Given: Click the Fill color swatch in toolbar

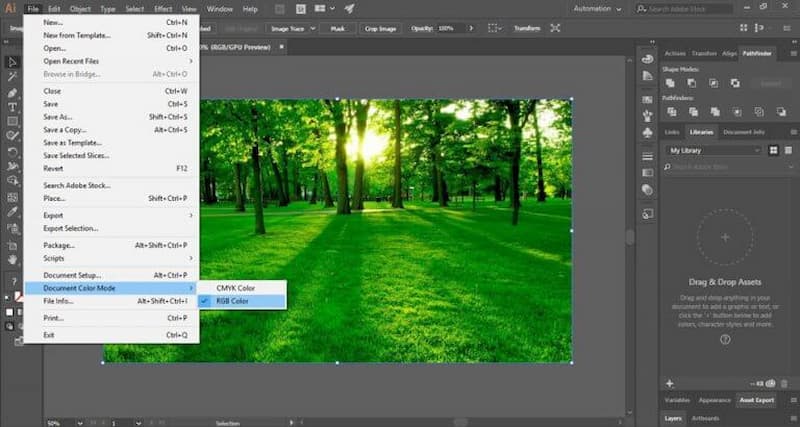Looking at the screenshot, I should (x=9, y=312).
